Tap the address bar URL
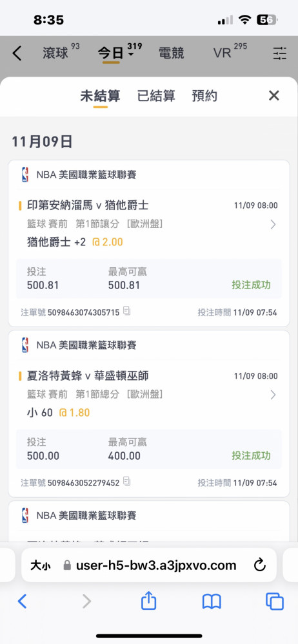Screen dimensions: 298x644 (x=156, y=565)
